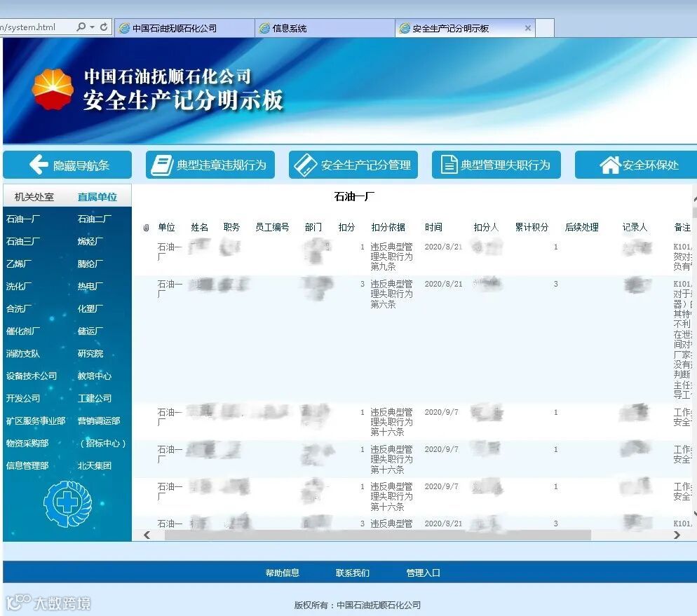The image size is (697, 616).
Task: Click the 联系我们 footer link
Action: coord(353,573)
